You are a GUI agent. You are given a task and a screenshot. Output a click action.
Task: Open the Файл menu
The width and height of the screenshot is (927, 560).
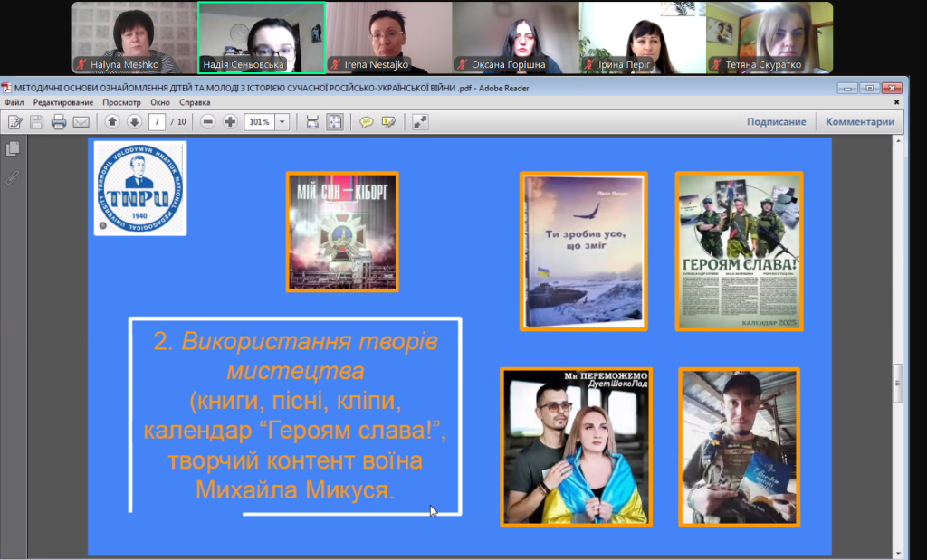click(14, 102)
